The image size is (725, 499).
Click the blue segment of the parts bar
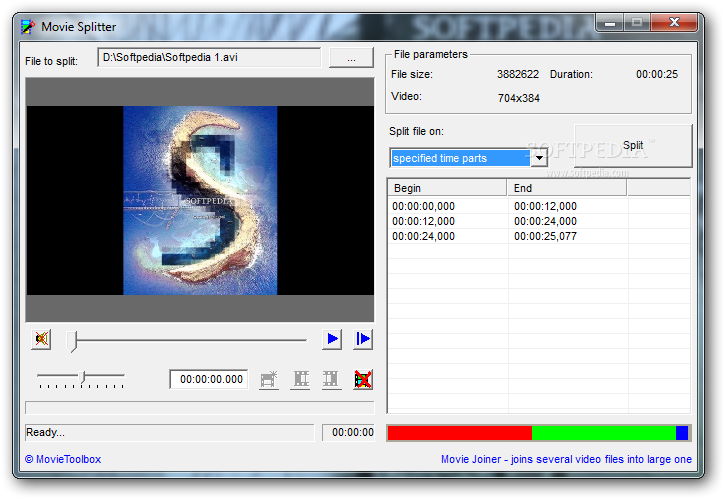pyautogui.click(x=682, y=433)
